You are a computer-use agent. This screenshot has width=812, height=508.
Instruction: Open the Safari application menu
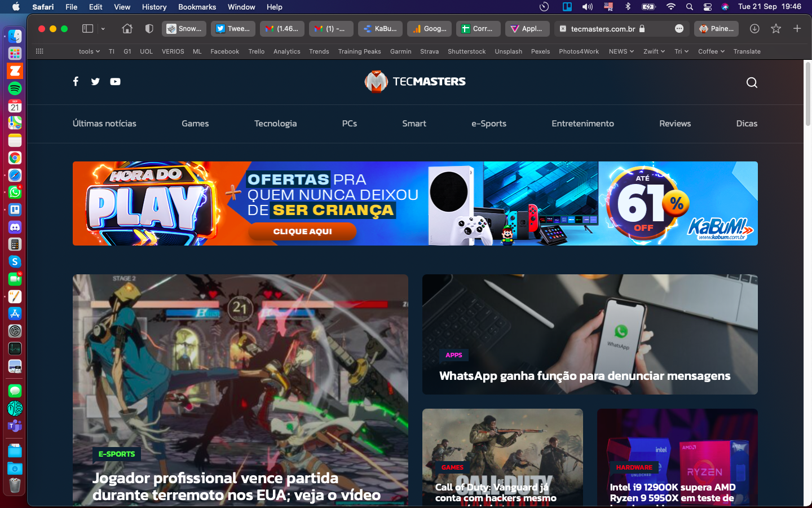coord(43,7)
